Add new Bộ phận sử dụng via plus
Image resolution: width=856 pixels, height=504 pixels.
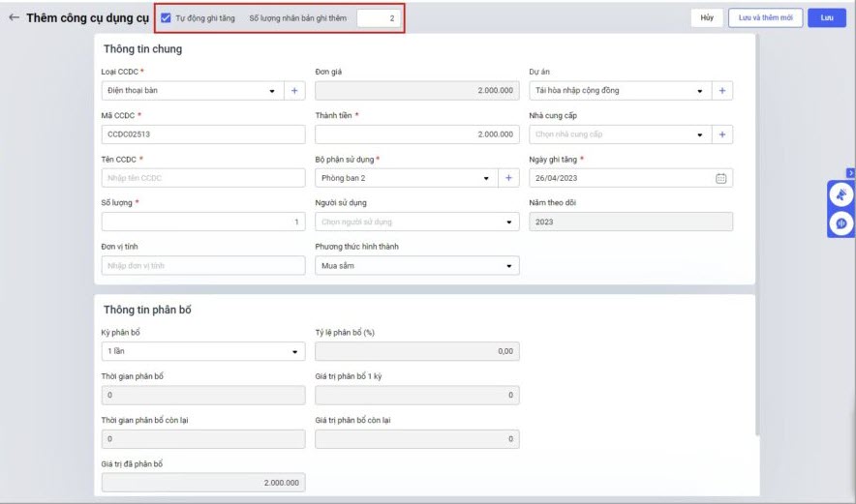click(x=508, y=178)
